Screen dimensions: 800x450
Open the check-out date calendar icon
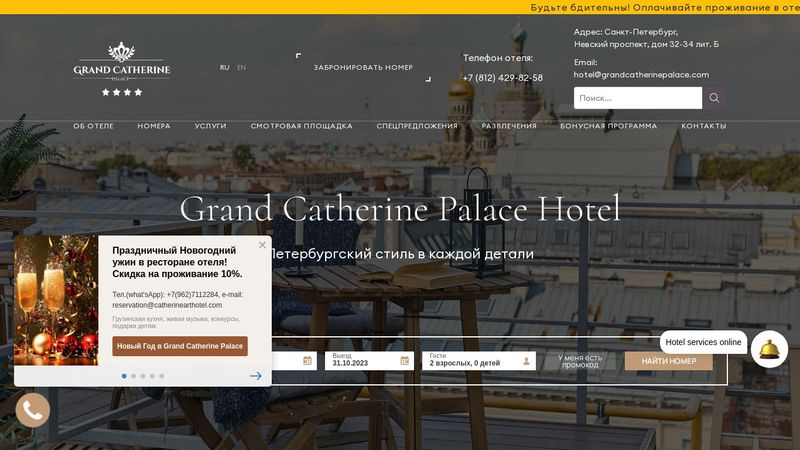click(x=405, y=361)
